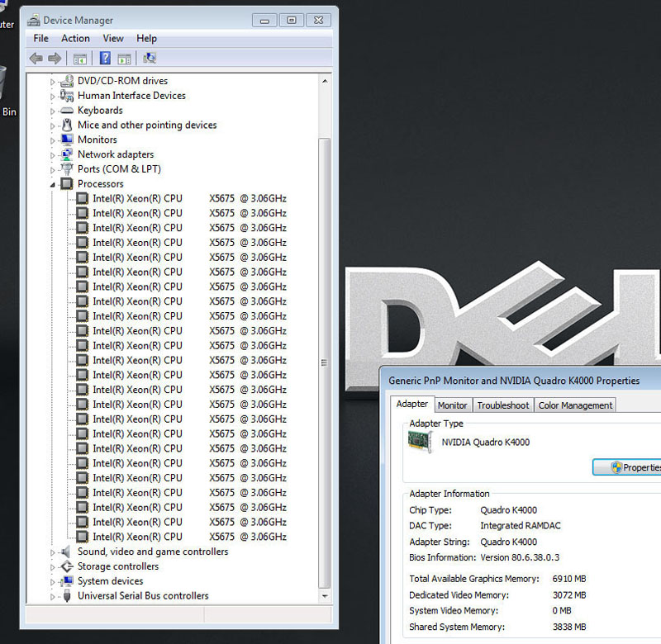
Task: Click the Recycle Bin desktop icon
Action: coord(2,82)
